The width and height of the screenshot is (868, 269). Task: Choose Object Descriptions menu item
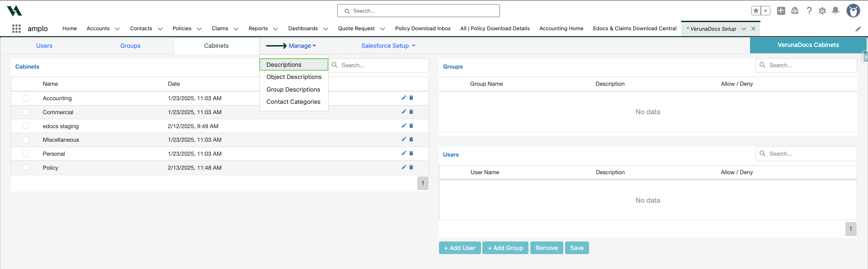point(294,77)
